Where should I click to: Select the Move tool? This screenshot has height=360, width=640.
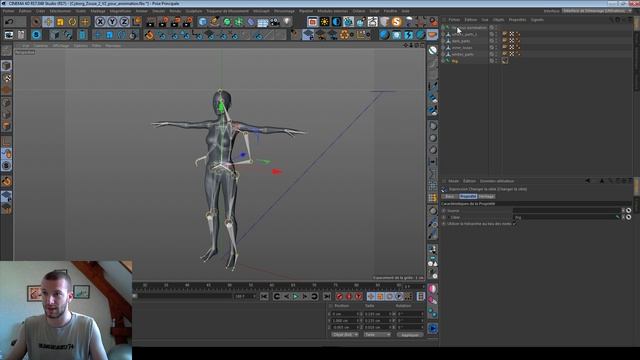(x=48, y=22)
